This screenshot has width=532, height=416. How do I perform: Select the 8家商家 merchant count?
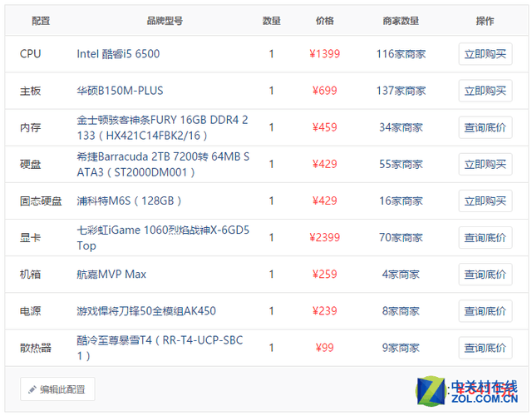click(x=401, y=310)
